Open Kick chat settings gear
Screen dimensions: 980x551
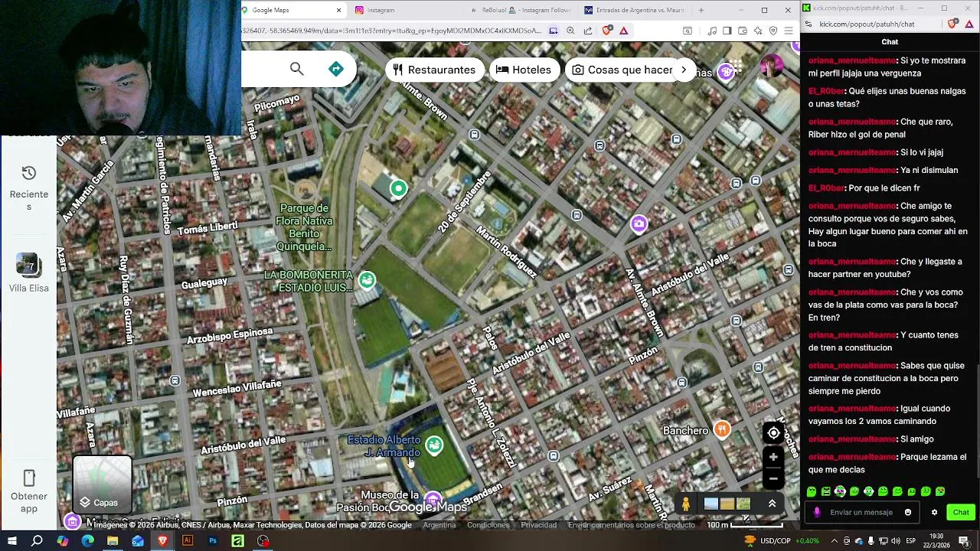pyautogui.click(x=934, y=512)
